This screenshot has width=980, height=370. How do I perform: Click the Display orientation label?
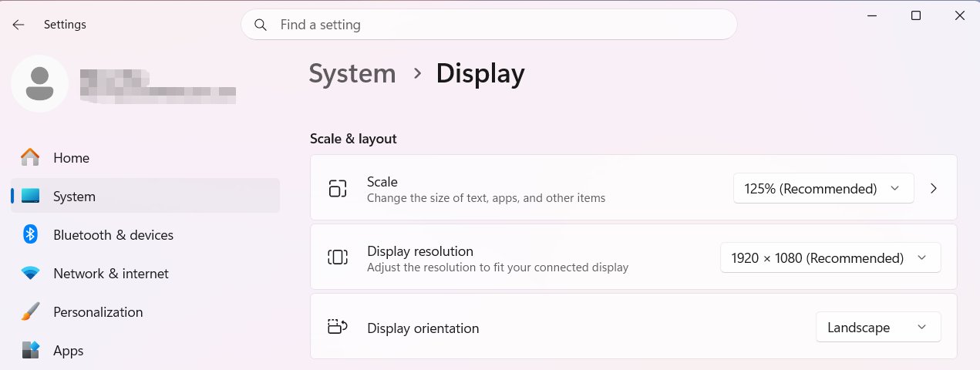pyautogui.click(x=423, y=328)
